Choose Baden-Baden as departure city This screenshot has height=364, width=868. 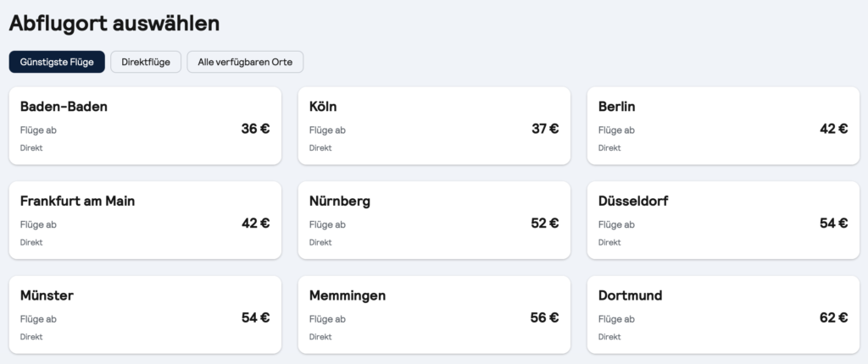click(x=144, y=125)
